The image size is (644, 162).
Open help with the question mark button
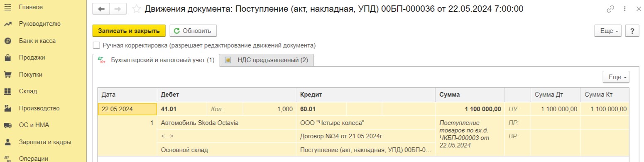(632, 31)
